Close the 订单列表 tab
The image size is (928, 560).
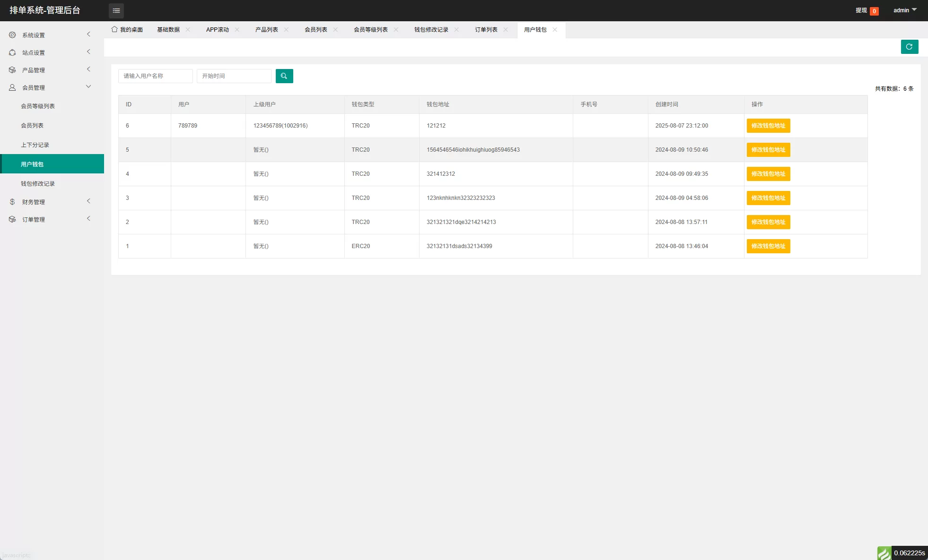(506, 29)
